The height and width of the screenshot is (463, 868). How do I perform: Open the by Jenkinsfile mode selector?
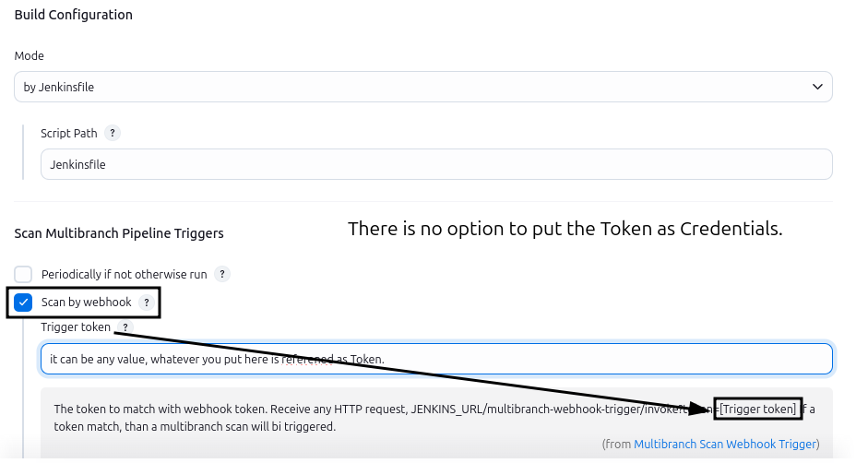(x=422, y=87)
